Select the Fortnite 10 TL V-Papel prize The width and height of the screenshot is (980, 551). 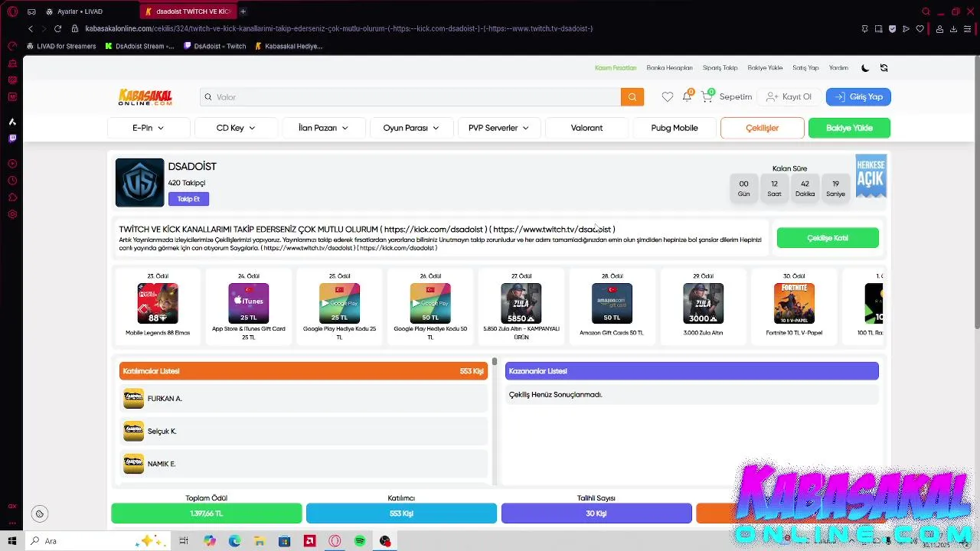794,305
